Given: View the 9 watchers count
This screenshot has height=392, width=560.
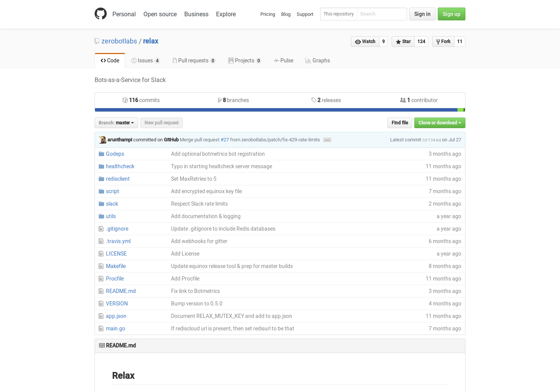Looking at the screenshot, I should pyautogui.click(x=383, y=42).
